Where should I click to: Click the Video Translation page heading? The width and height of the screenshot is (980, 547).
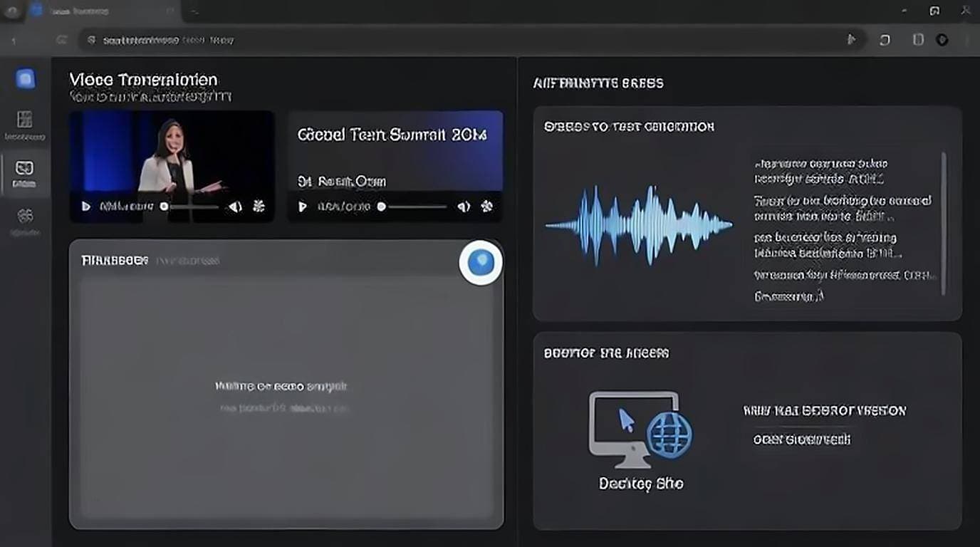[x=143, y=80]
